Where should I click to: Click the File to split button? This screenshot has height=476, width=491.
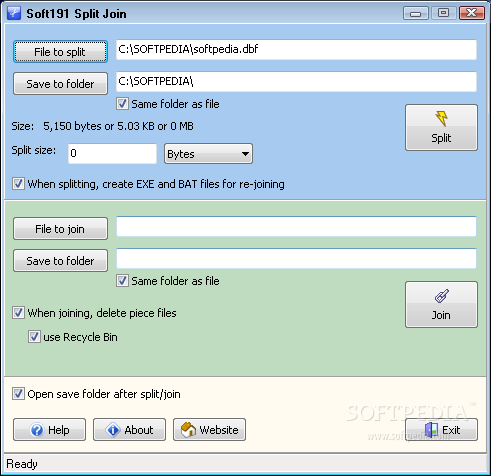pyautogui.click(x=60, y=52)
